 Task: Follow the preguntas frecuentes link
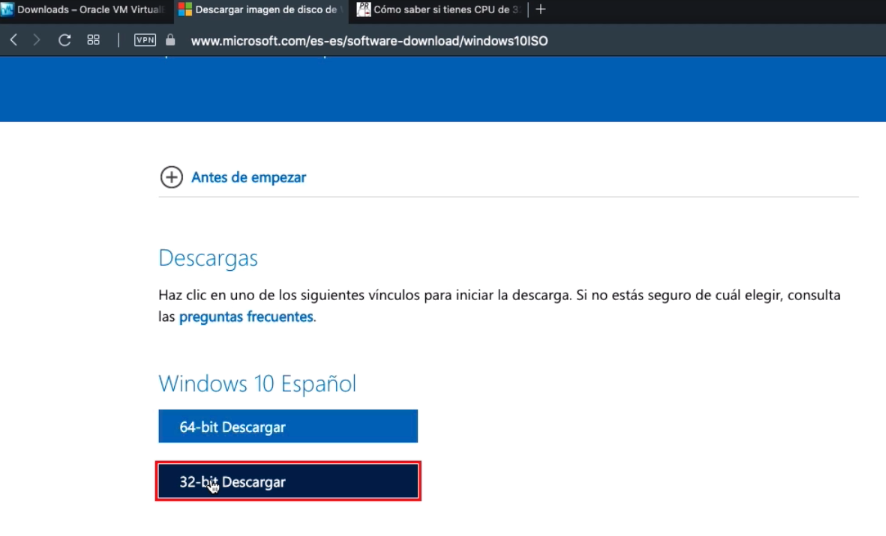(x=246, y=317)
